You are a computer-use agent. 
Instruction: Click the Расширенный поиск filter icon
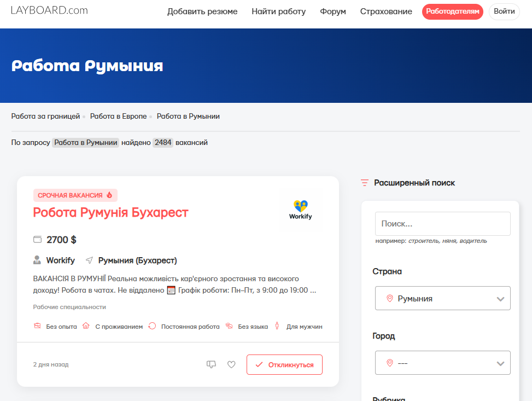tap(364, 183)
